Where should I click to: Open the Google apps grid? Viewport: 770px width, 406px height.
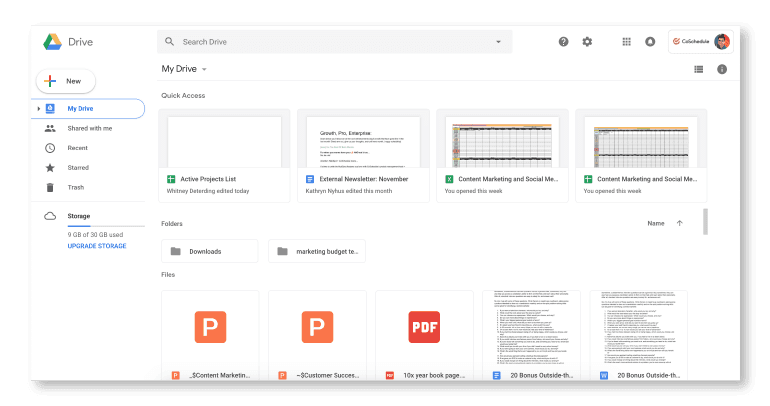(x=627, y=42)
